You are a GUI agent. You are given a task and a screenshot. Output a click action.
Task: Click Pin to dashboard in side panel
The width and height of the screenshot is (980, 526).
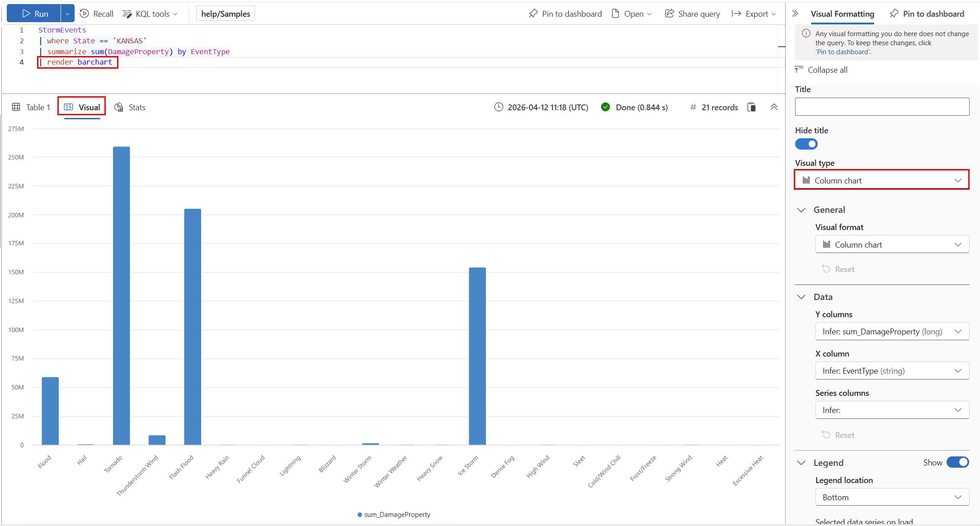tap(927, 14)
